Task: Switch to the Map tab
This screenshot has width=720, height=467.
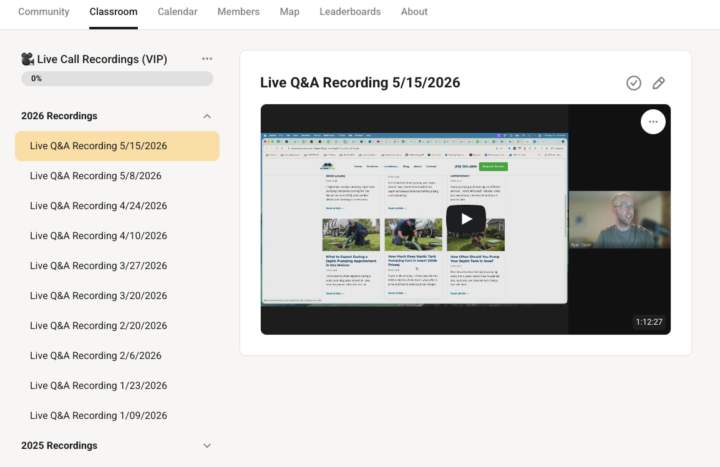Action: (x=289, y=11)
